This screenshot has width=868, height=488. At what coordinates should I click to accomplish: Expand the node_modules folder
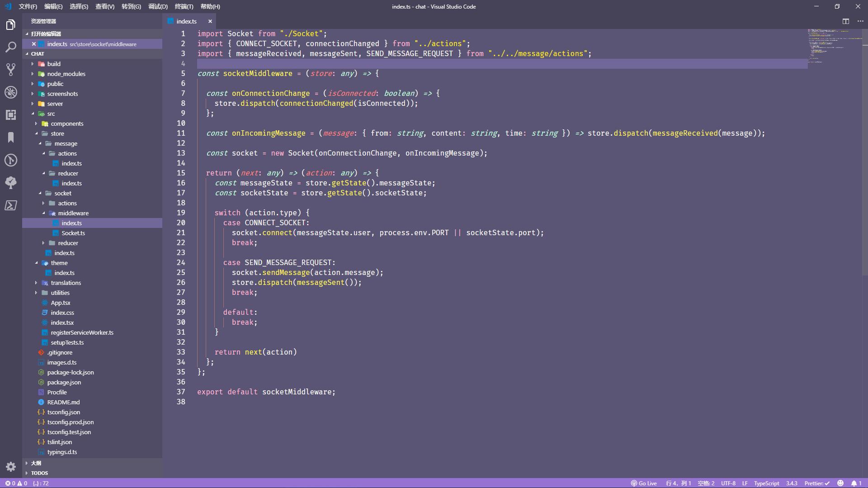click(66, 74)
